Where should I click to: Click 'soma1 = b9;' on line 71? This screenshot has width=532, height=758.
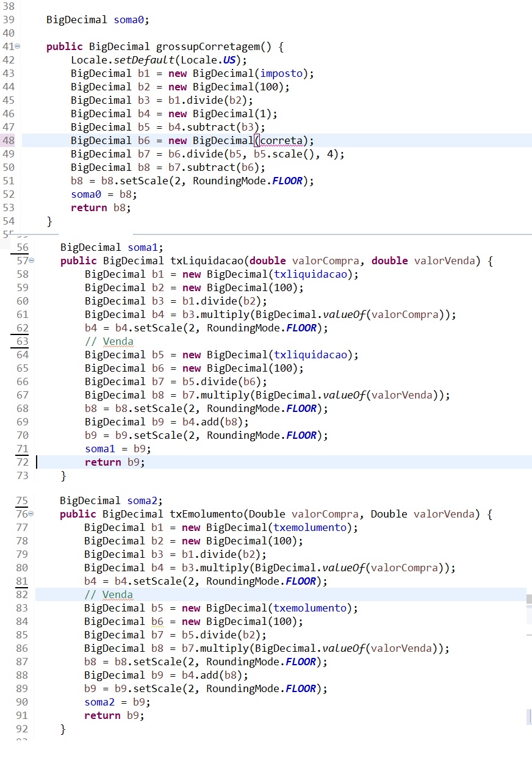118,449
